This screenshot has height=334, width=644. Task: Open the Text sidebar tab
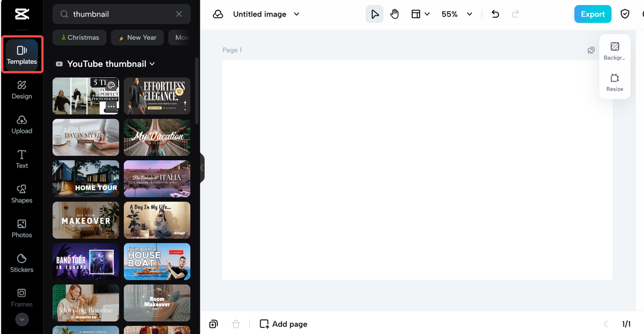22,159
